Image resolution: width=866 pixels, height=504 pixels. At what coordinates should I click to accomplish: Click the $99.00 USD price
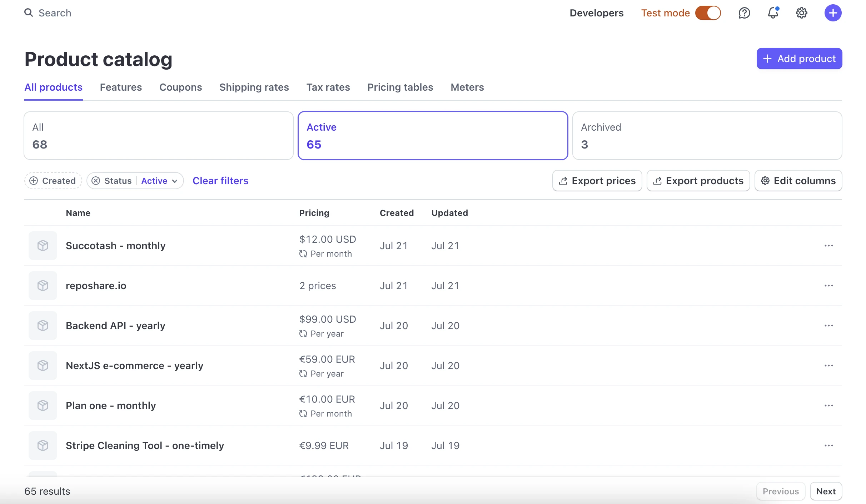[x=328, y=319]
